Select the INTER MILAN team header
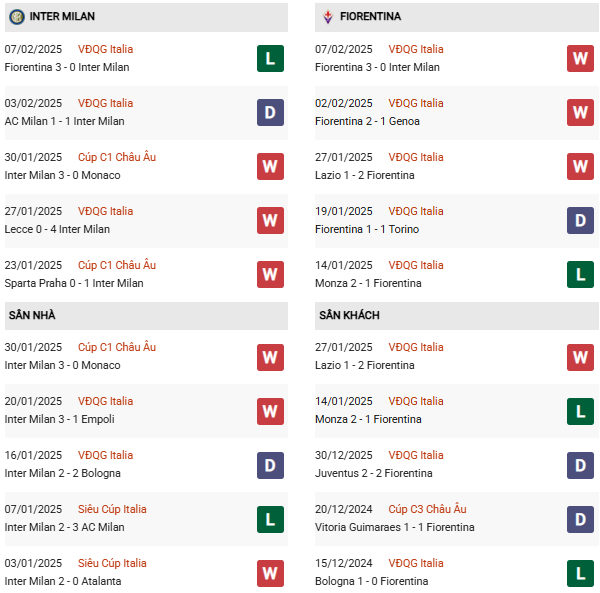 tap(146, 17)
